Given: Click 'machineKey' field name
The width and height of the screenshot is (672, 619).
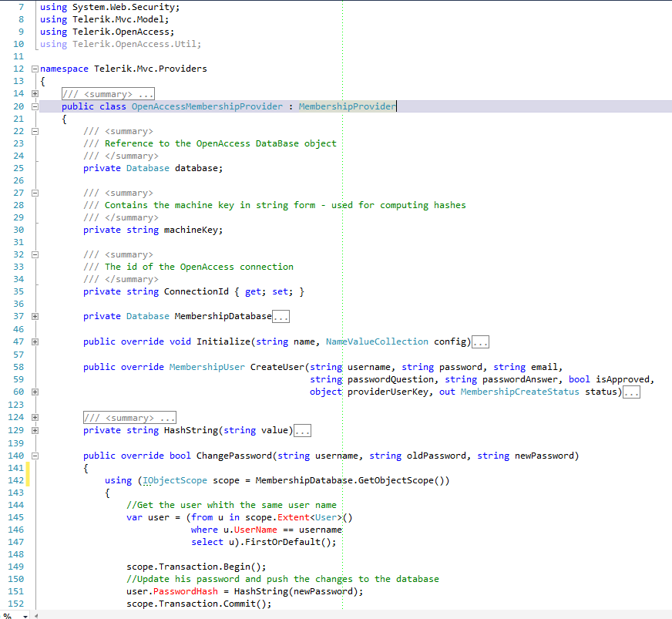Looking at the screenshot, I should [190, 230].
